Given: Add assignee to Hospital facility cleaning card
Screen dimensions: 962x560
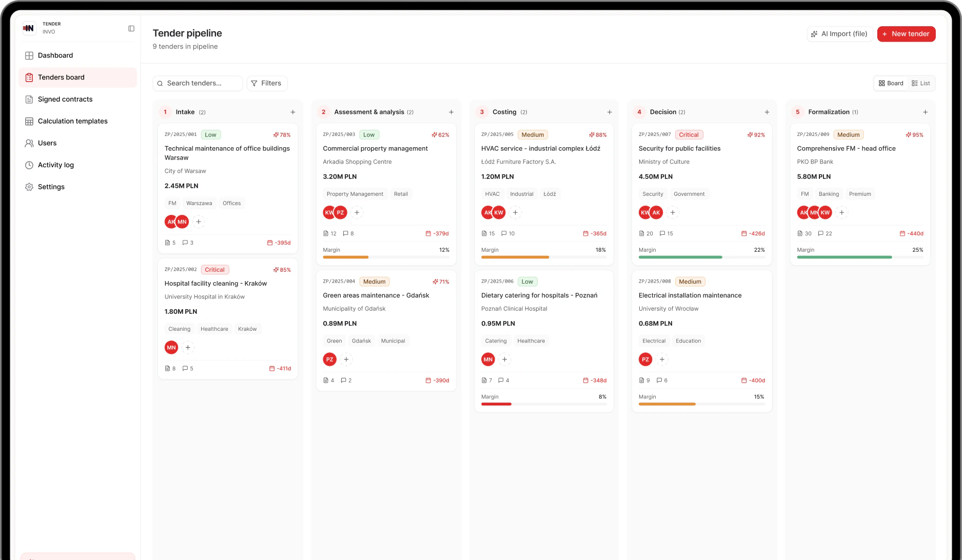Looking at the screenshot, I should 188,348.
